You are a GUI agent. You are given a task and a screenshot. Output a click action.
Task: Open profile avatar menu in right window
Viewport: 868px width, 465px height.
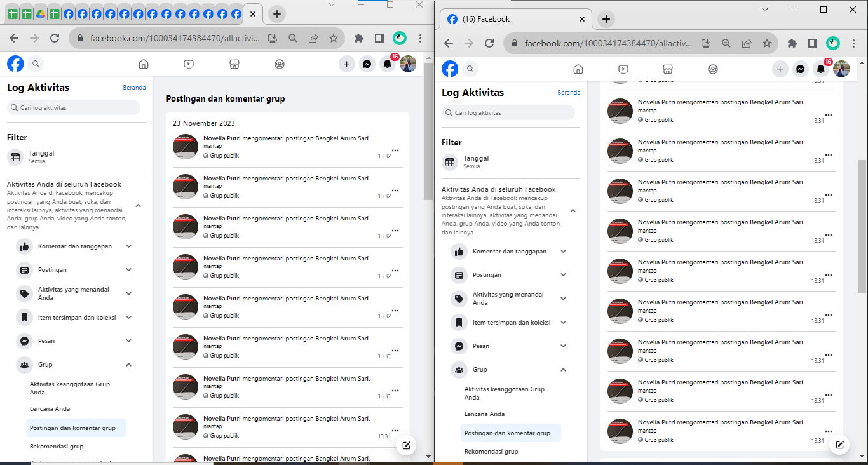tap(841, 69)
